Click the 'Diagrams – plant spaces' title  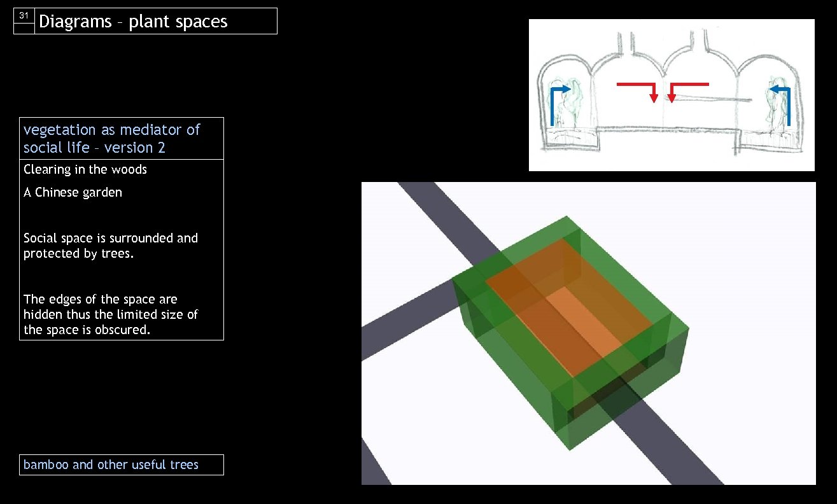click(134, 21)
